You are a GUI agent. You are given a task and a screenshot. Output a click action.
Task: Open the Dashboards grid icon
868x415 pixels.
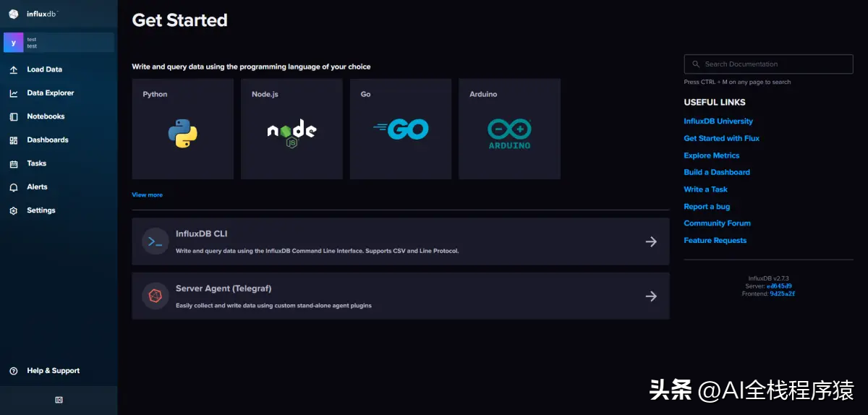tap(14, 140)
